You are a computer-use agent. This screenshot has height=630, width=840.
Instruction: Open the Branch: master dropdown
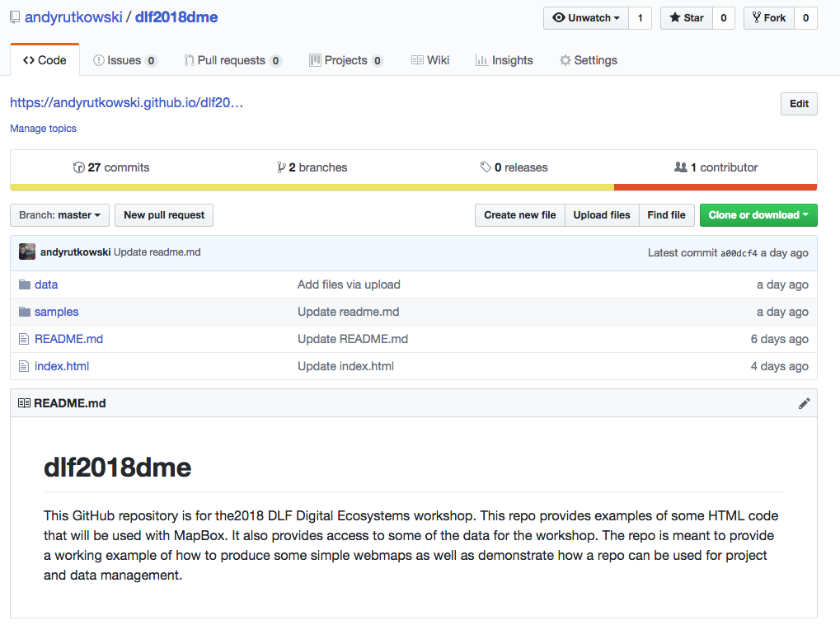point(59,215)
